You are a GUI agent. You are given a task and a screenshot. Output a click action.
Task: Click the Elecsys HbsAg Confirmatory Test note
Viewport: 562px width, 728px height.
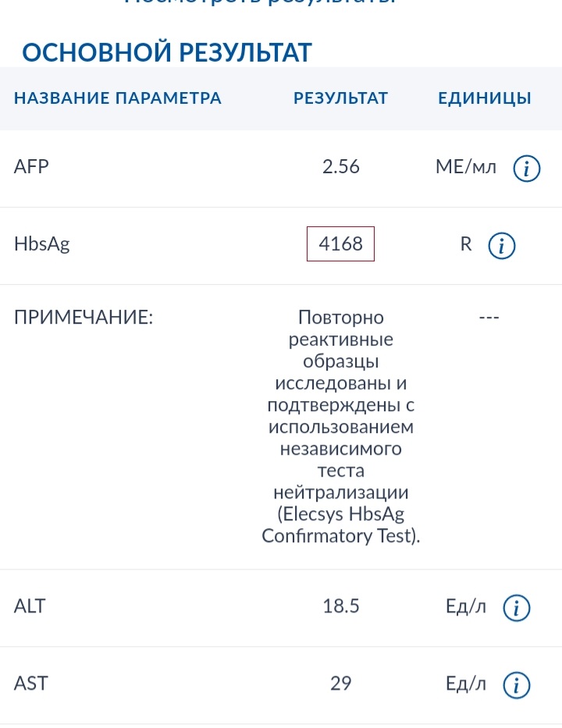click(x=341, y=525)
